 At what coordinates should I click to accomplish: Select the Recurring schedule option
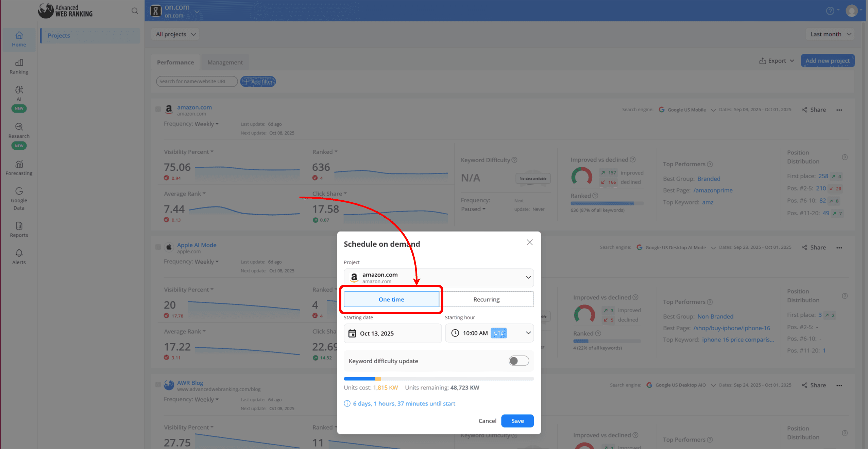pyautogui.click(x=487, y=299)
